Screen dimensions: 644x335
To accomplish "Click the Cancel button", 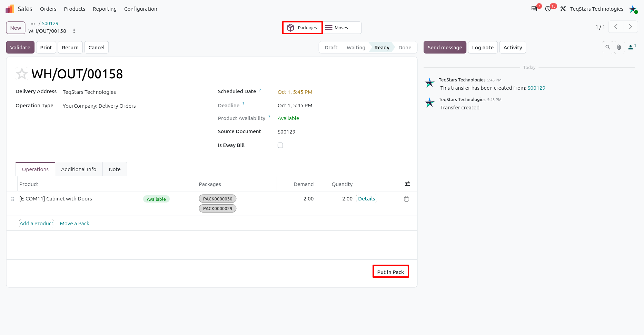I will click(x=97, y=47).
